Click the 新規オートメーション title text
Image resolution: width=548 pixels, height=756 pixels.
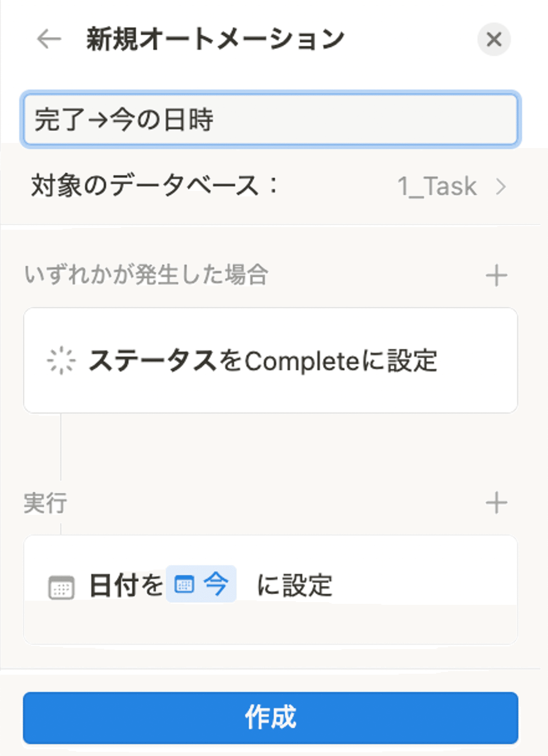tap(214, 39)
